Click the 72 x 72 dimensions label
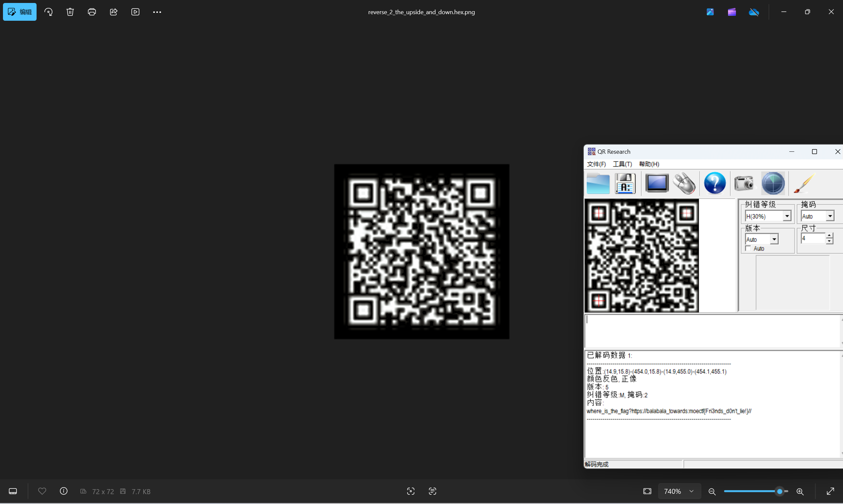Image resolution: width=843 pixels, height=504 pixels. 103,491
